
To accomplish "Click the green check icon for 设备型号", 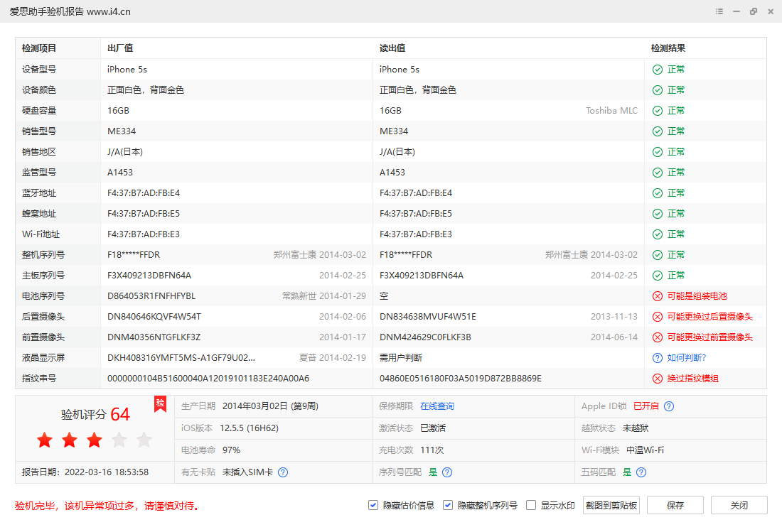I will click(x=658, y=70).
